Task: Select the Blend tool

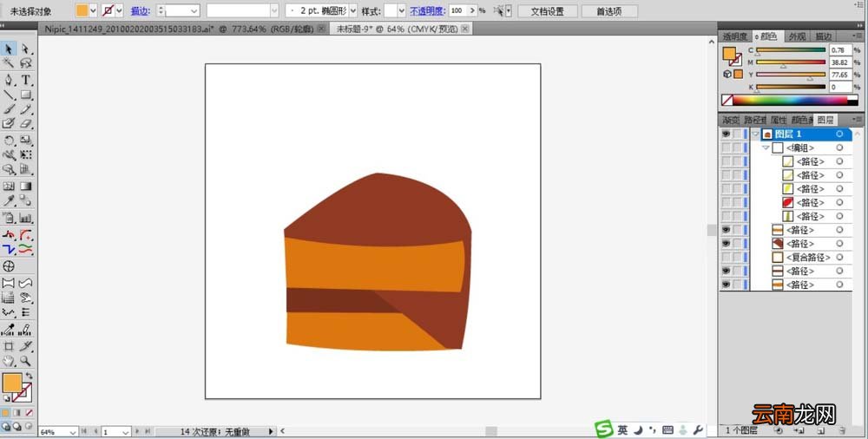Action: point(25,200)
